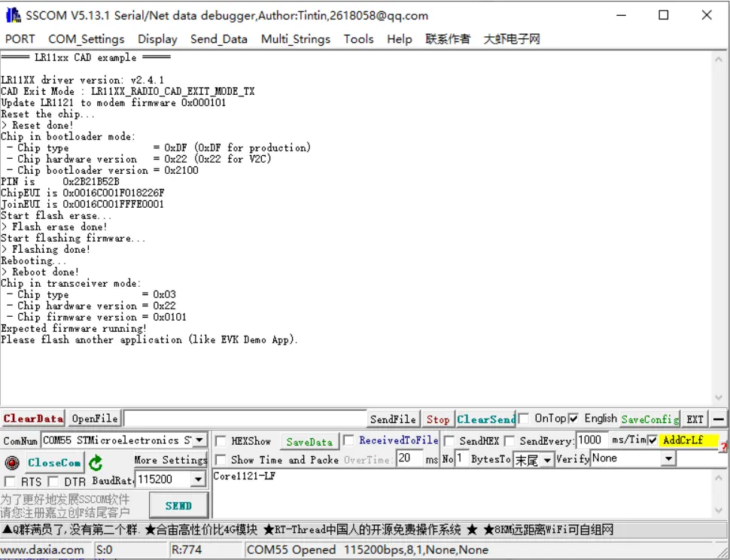Enable the RTS checkbox
The height and width of the screenshot is (560, 730).
(x=10, y=481)
